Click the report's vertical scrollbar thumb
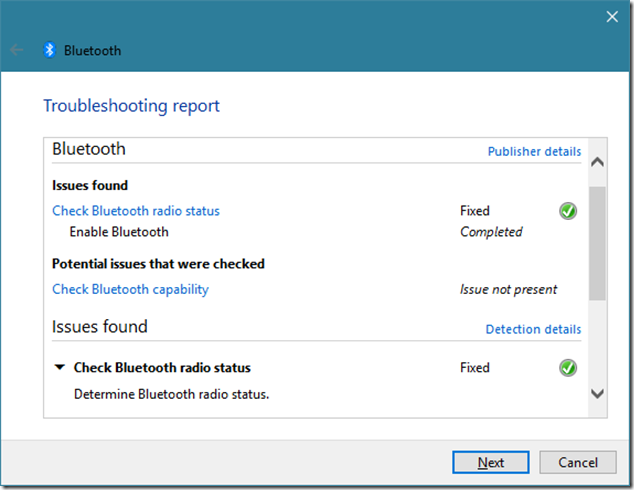The image size is (634, 490). click(x=597, y=243)
